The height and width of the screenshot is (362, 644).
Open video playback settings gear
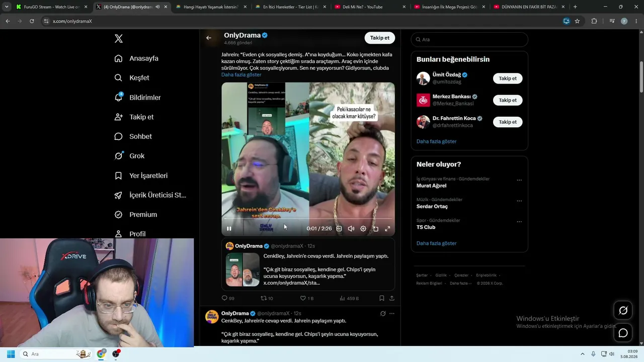click(x=363, y=229)
